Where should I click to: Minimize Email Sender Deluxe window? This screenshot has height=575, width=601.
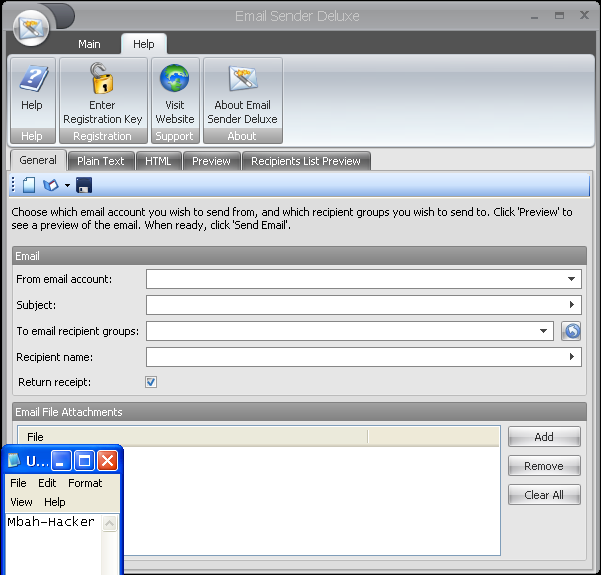[535, 16]
